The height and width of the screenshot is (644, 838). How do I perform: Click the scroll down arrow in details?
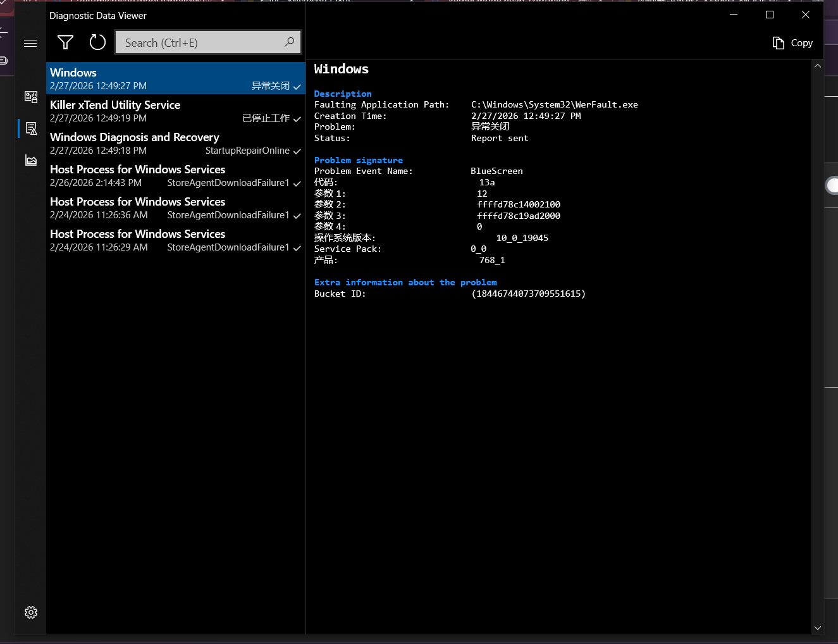click(817, 628)
